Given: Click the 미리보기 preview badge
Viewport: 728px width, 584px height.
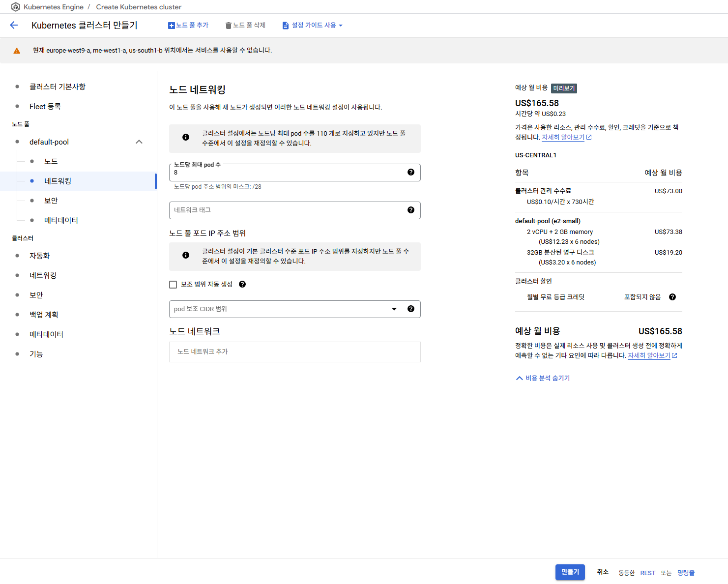Looking at the screenshot, I should tap(564, 88).
